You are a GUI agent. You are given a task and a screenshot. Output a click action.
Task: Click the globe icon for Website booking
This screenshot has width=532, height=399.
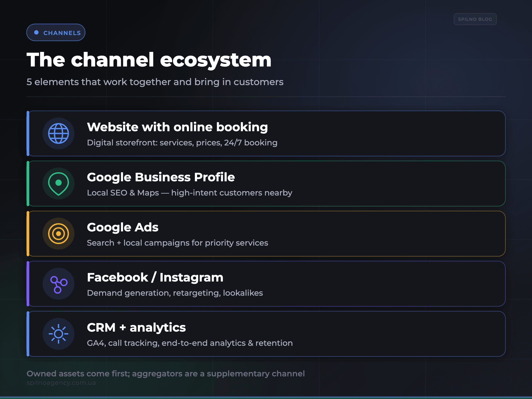(x=59, y=133)
